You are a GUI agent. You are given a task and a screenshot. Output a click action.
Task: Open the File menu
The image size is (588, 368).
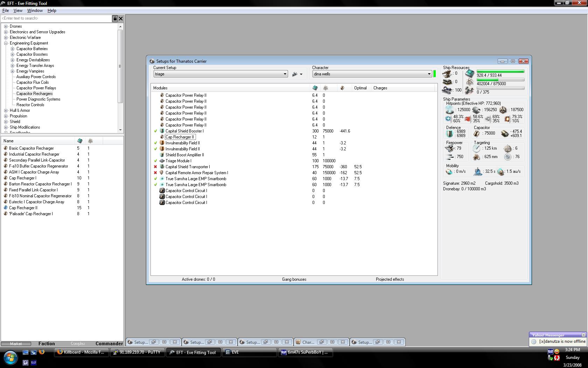pos(6,11)
